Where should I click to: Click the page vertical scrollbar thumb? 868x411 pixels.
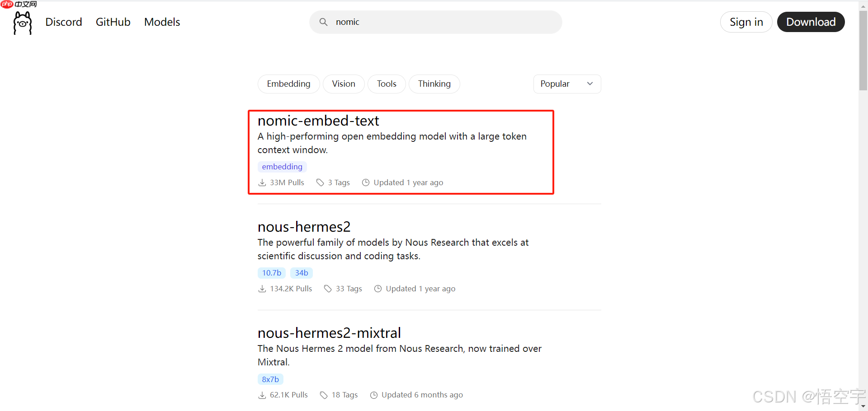[x=863, y=50]
